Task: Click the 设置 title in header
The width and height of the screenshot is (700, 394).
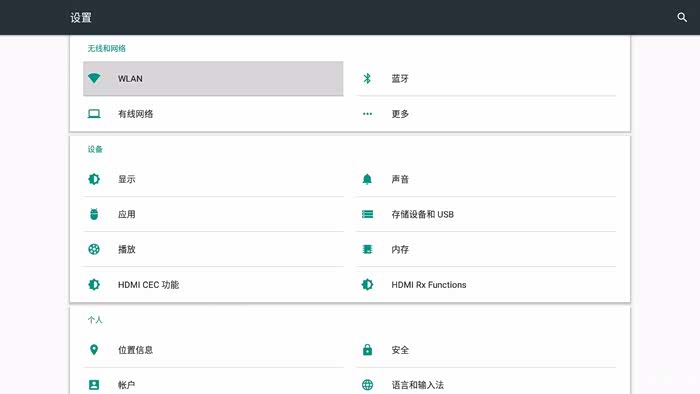Action: click(81, 17)
